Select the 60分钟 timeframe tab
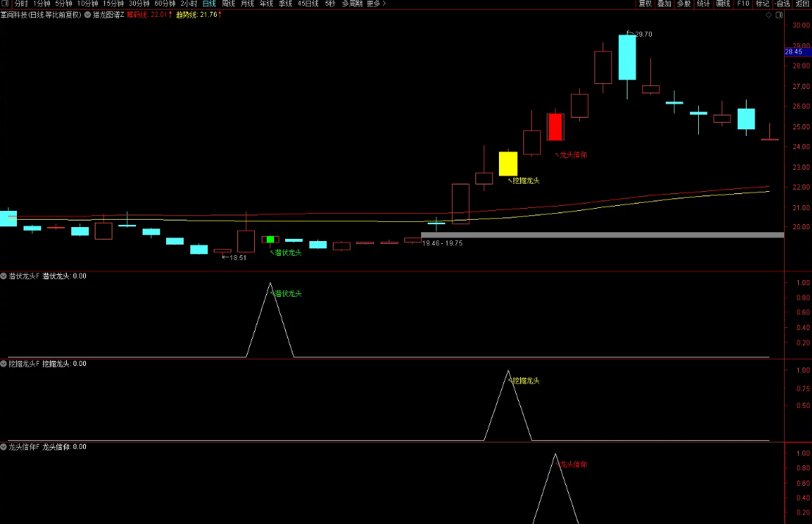 pos(165,4)
